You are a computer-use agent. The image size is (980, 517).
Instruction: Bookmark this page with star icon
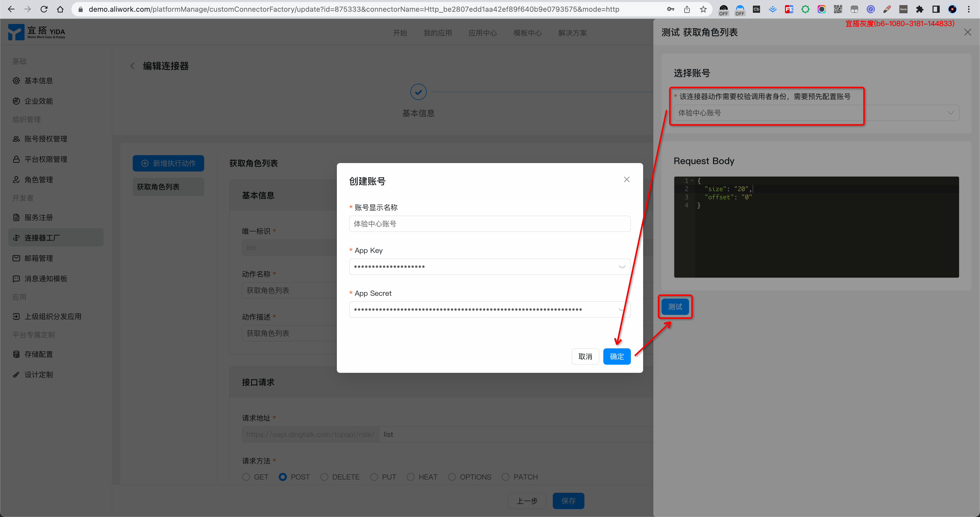pos(703,9)
